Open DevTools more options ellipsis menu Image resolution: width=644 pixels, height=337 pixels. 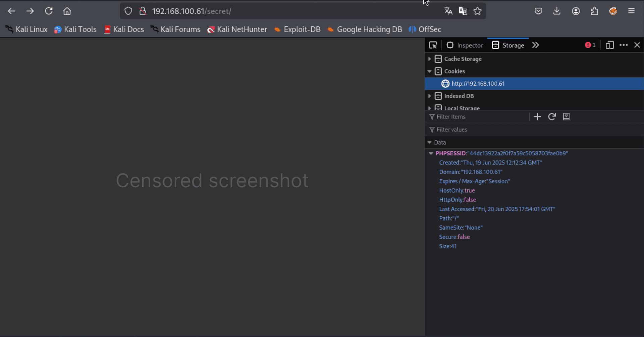[x=624, y=45]
